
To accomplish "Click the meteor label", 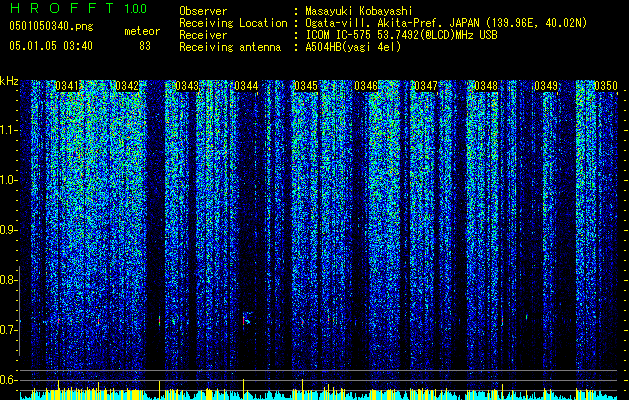I will (x=142, y=31).
